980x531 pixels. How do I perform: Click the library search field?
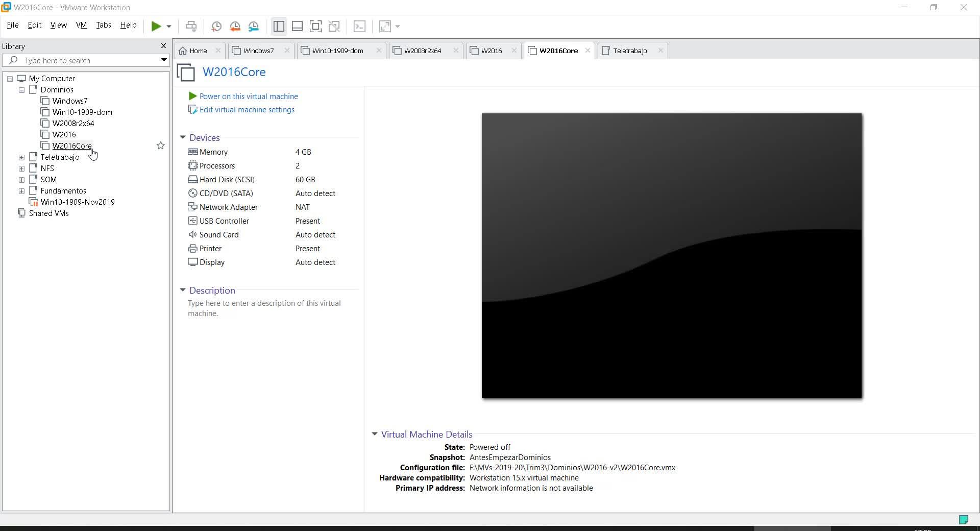87,61
